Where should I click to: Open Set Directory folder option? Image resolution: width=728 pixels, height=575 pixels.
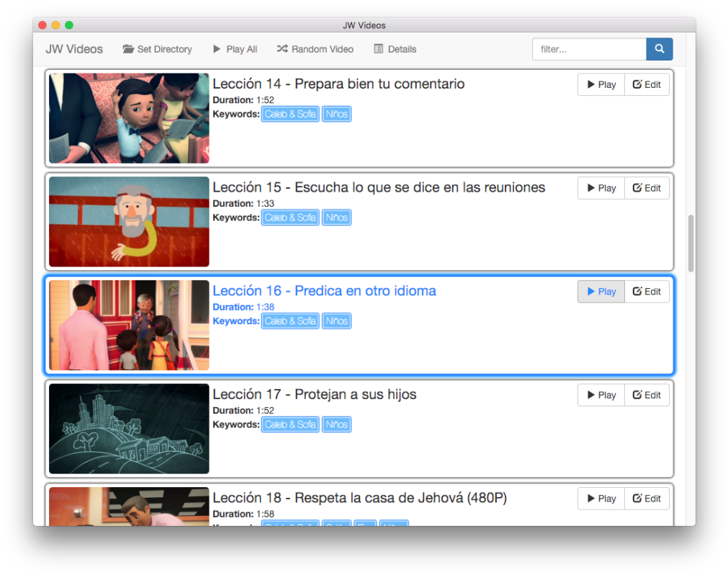coord(157,49)
